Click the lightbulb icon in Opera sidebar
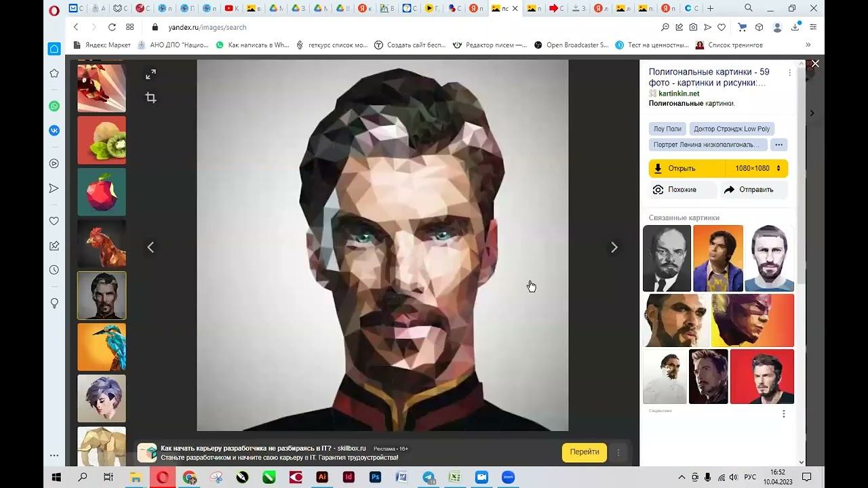868x488 pixels. [x=54, y=303]
